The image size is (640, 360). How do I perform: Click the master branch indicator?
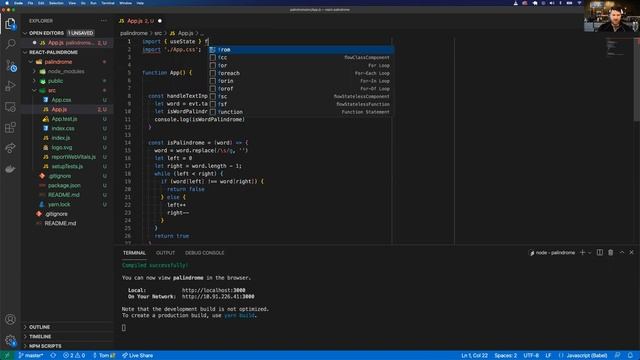coord(31,356)
